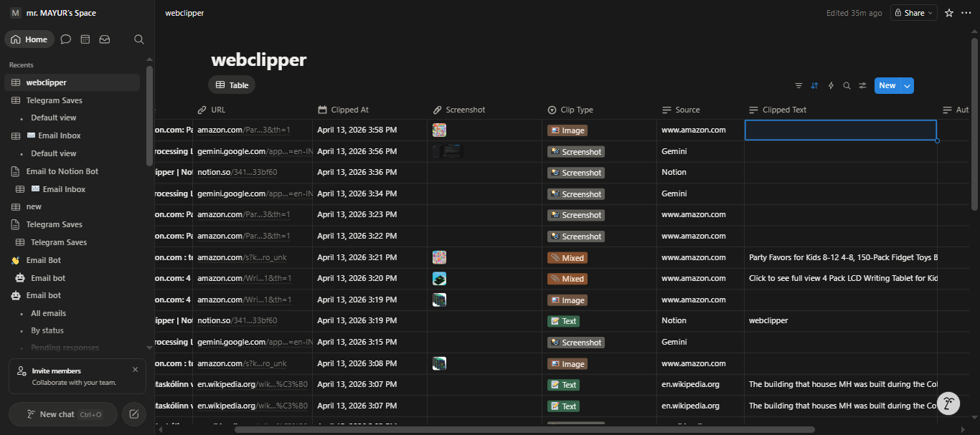Open the inbox tray icon in sidebar

tap(105, 39)
